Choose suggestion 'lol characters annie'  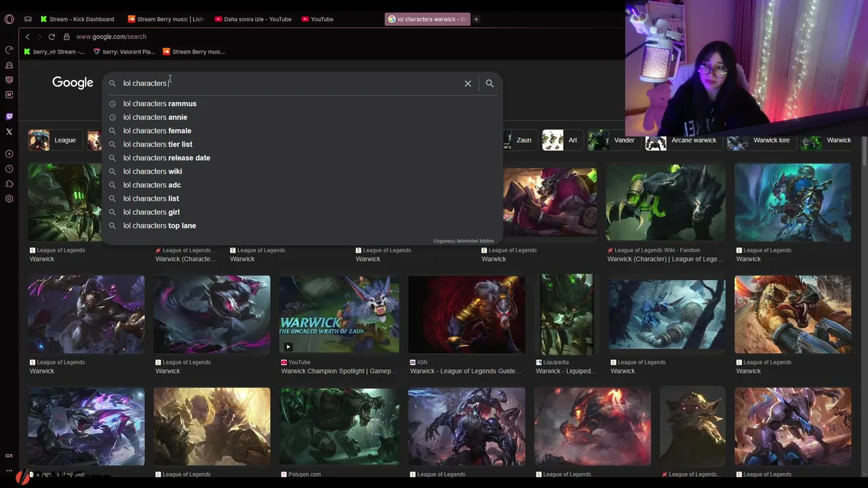302,117
